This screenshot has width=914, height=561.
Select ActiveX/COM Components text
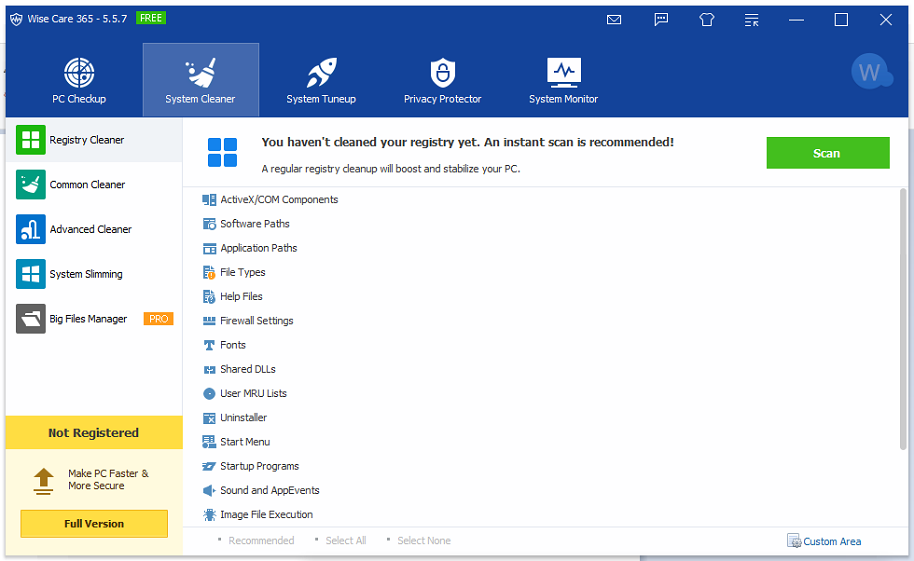[279, 199]
